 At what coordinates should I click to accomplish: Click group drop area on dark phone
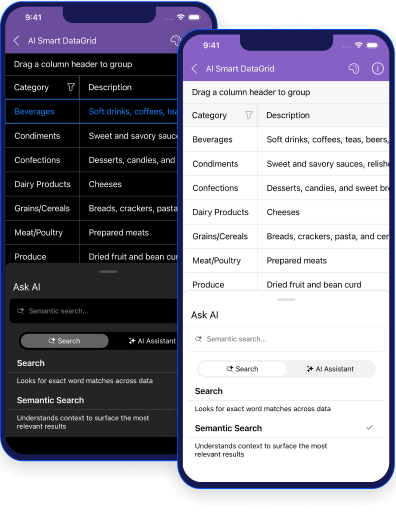(92, 64)
